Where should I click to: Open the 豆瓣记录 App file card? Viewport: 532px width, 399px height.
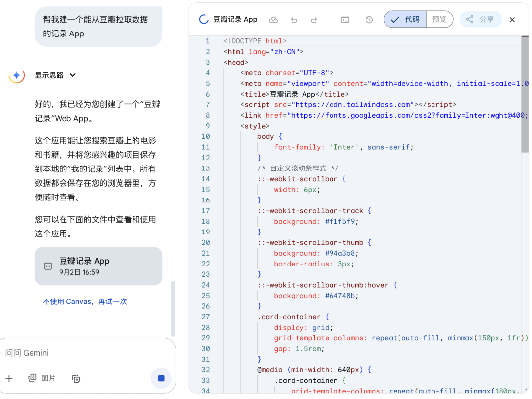click(98, 266)
